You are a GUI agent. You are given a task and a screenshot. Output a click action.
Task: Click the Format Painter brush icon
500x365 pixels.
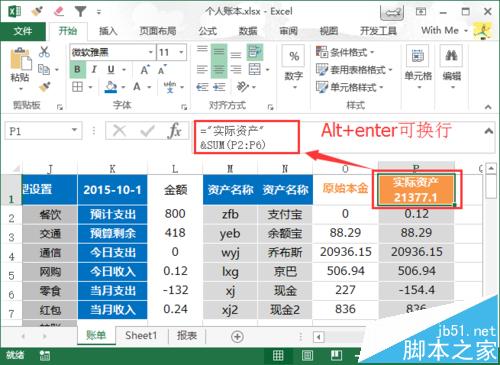point(44,87)
